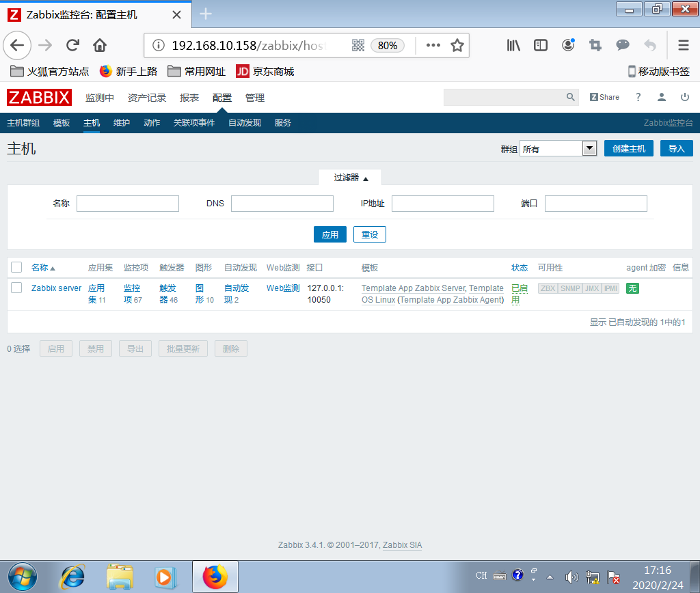Screen dimensions: 700x593
Task: Open the 移动版书签 bookmarks
Action: point(659,71)
